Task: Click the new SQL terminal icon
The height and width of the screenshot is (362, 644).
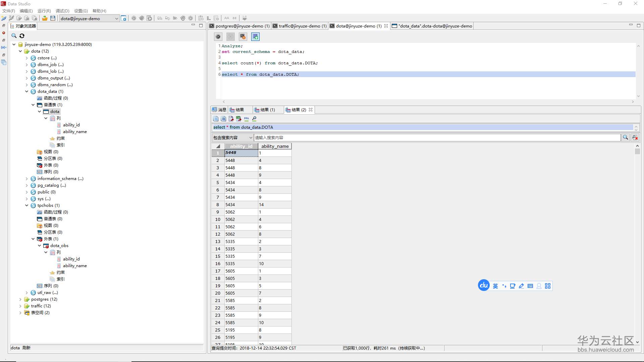Action: tap(124, 18)
